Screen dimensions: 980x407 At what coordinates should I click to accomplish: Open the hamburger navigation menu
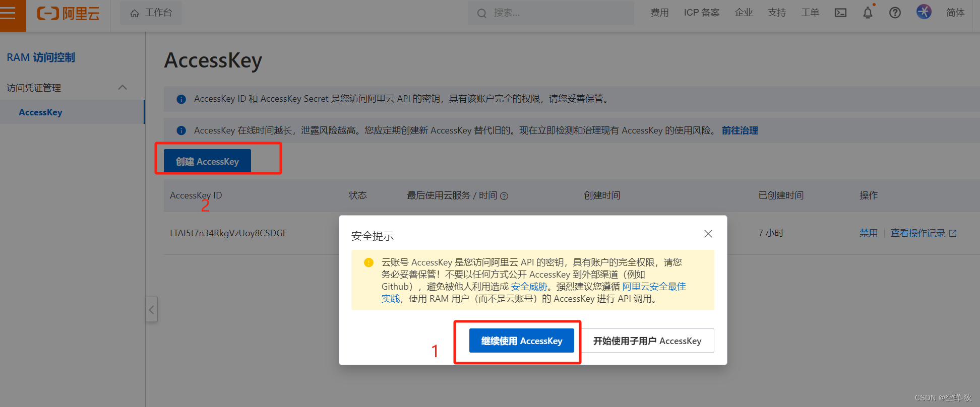8,13
